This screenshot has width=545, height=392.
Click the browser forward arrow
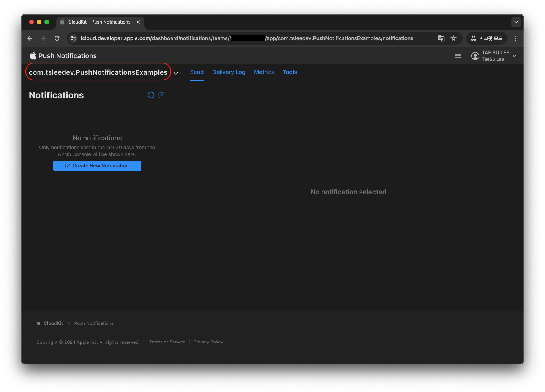pyautogui.click(x=43, y=38)
